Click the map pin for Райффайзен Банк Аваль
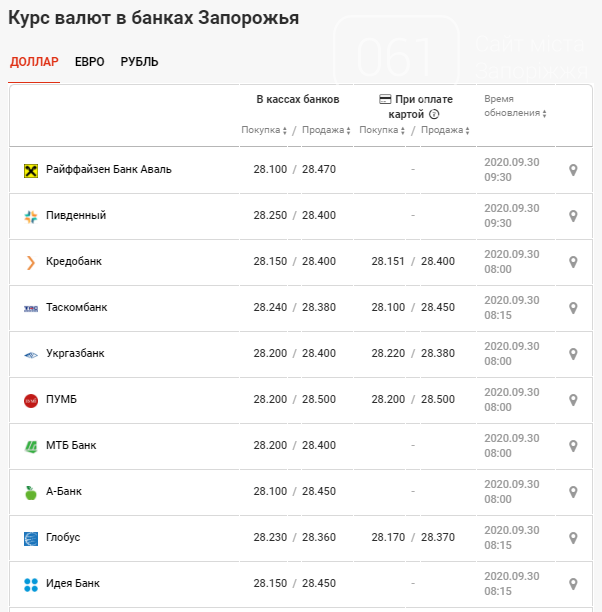The width and height of the screenshot is (602, 612). (x=573, y=170)
